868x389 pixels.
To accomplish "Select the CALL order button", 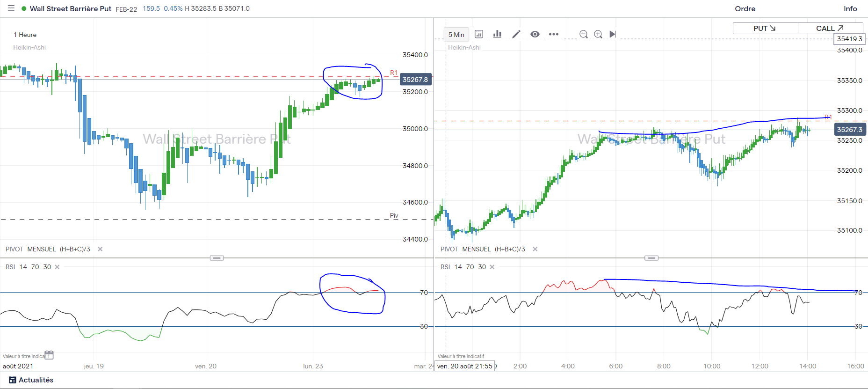I will [830, 28].
